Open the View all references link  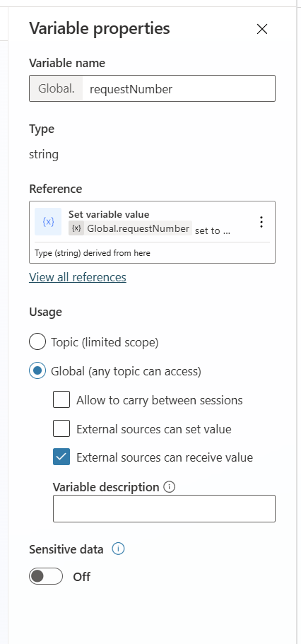[x=78, y=277]
